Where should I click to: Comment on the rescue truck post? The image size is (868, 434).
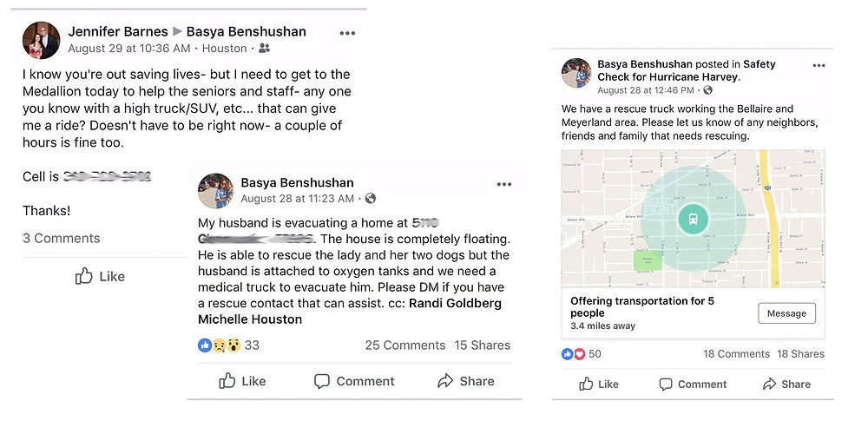coord(693,384)
